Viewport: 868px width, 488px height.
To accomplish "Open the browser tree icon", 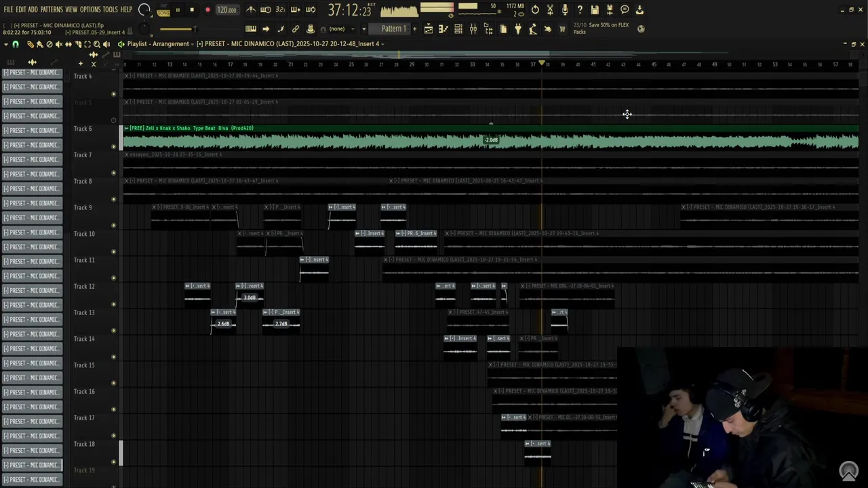I will point(488,29).
